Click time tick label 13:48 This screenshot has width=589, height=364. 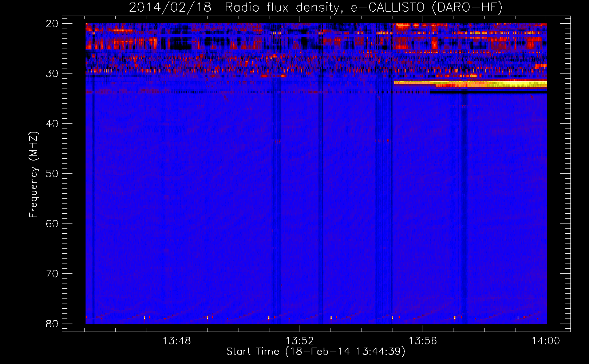click(x=177, y=341)
